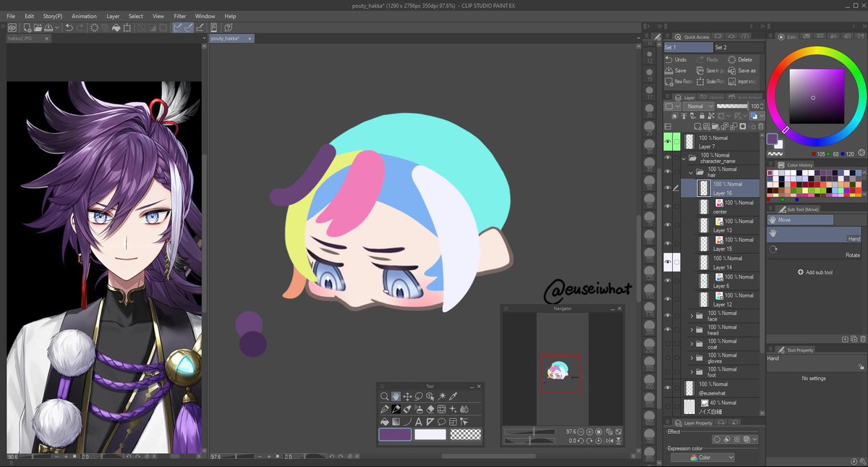Click Save in Quick Access
Image resolution: width=868 pixels, height=467 pixels.
click(x=676, y=71)
